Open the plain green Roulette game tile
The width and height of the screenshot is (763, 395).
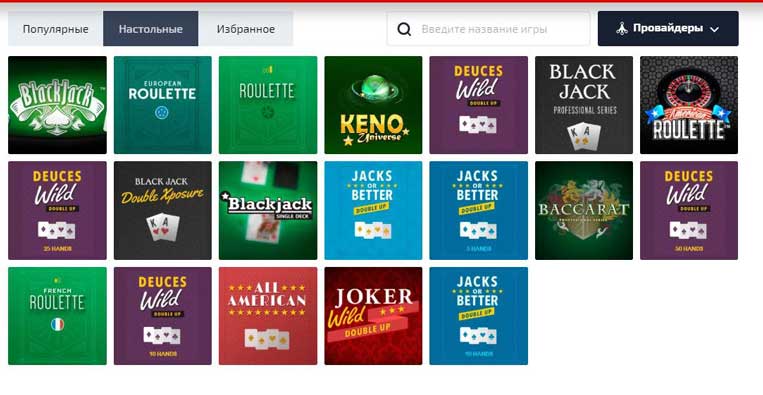(x=268, y=105)
